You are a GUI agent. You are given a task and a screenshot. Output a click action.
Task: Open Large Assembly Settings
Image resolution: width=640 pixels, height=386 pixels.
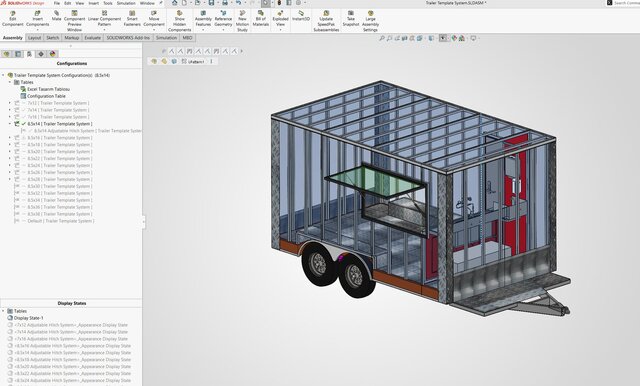370,21
